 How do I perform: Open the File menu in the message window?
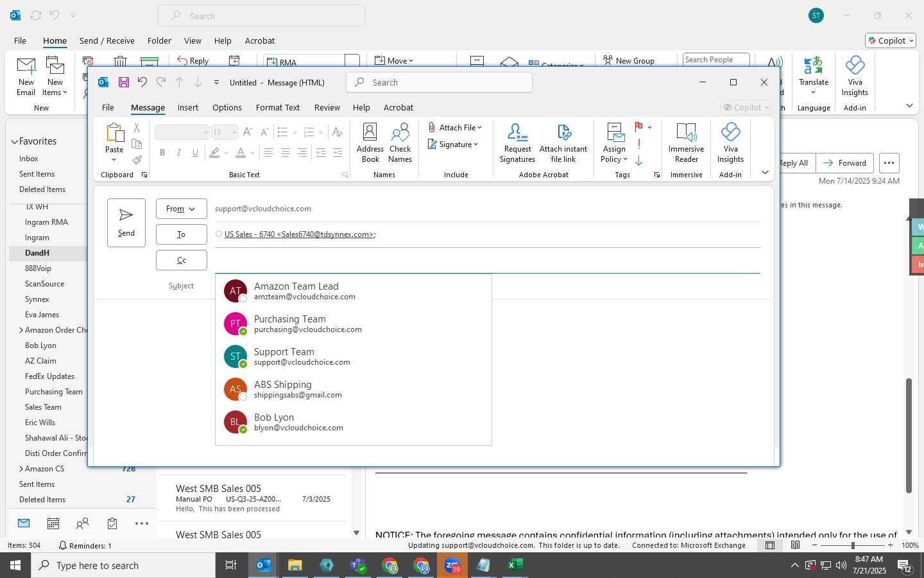[x=108, y=108]
